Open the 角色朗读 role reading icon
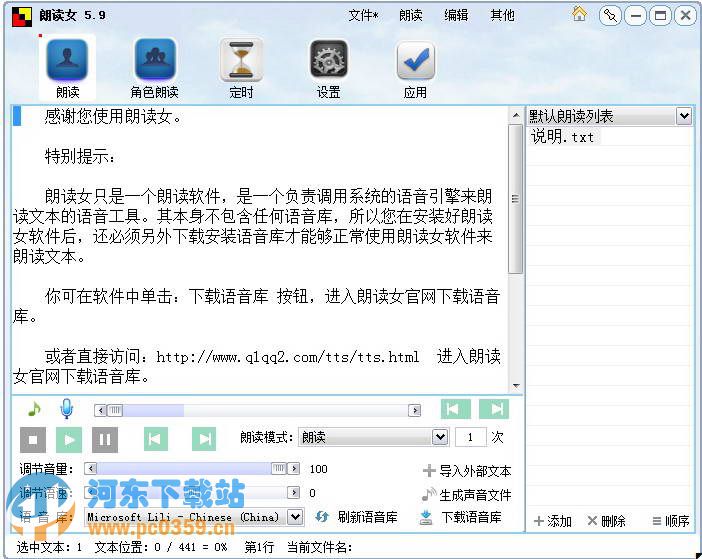This screenshot has width=702, height=559. coord(154,68)
